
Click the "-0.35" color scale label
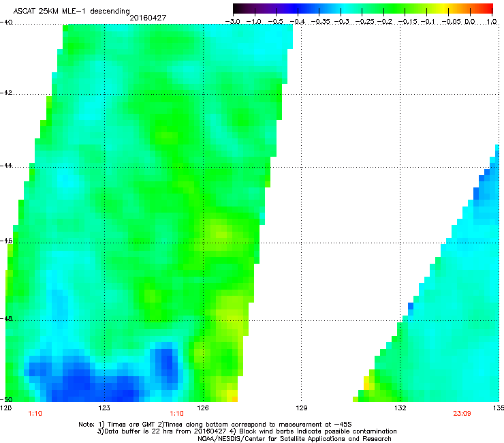[x=320, y=22]
